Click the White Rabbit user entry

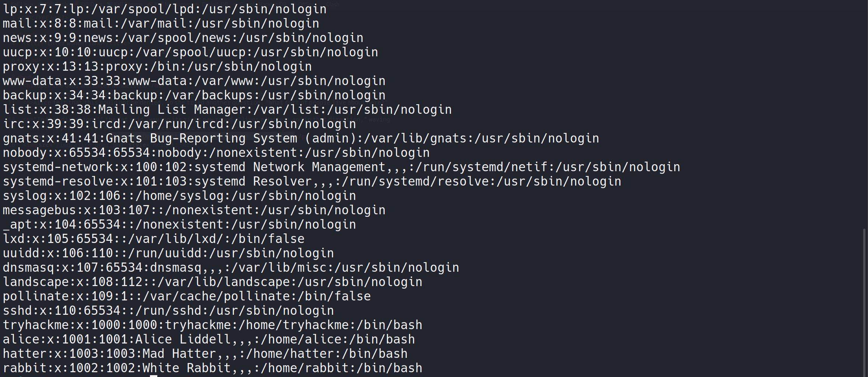[212, 368]
